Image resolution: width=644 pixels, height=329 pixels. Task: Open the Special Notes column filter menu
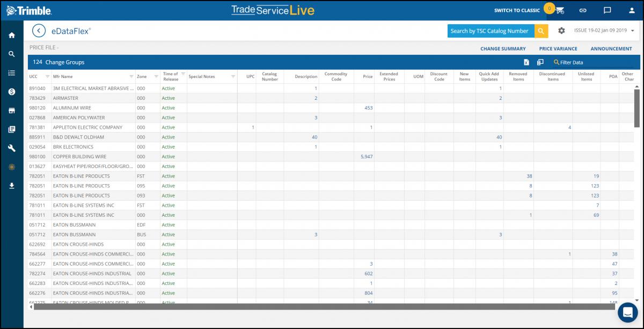coord(233,77)
